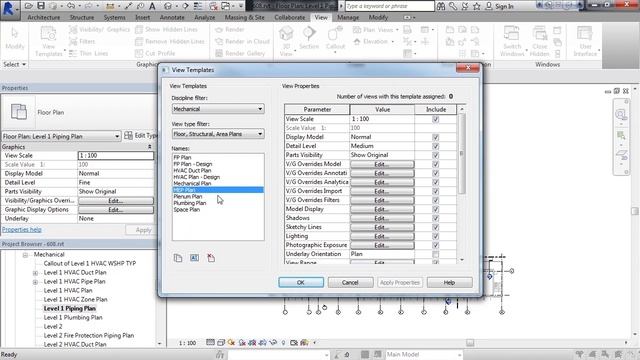This screenshot has height=360, width=640.
Task: Select HVAC Duct Plan in Names list
Action: tap(192, 170)
